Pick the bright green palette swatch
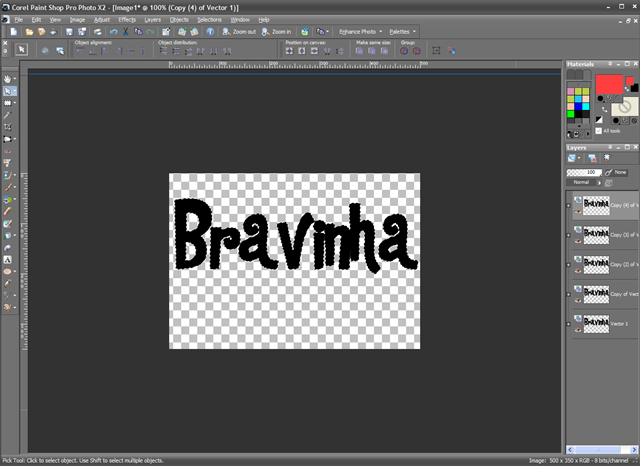 [x=571, y=114]
